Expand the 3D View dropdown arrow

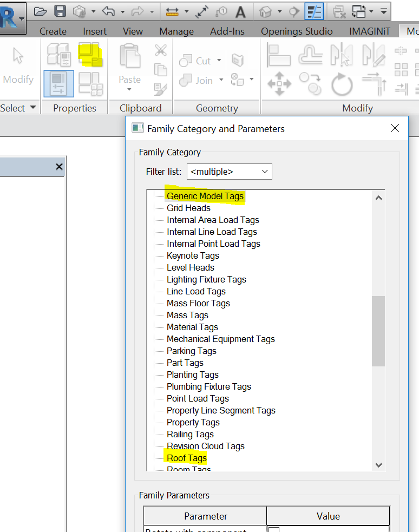click(279, 12)
